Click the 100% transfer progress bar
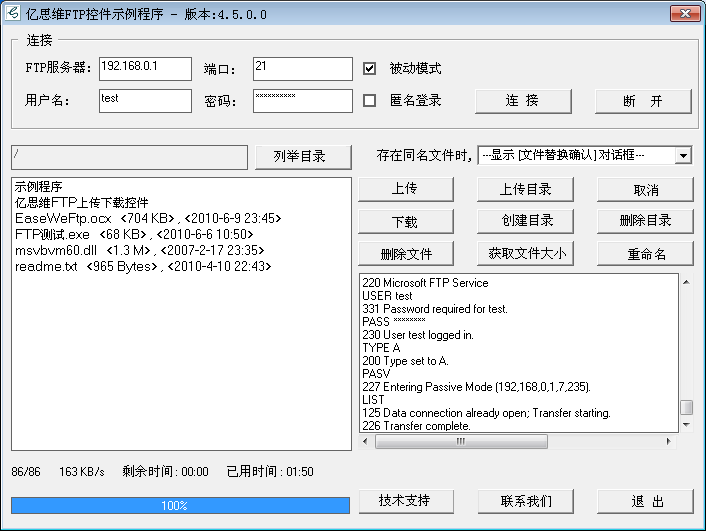706x531 pixels. (181, 505)
